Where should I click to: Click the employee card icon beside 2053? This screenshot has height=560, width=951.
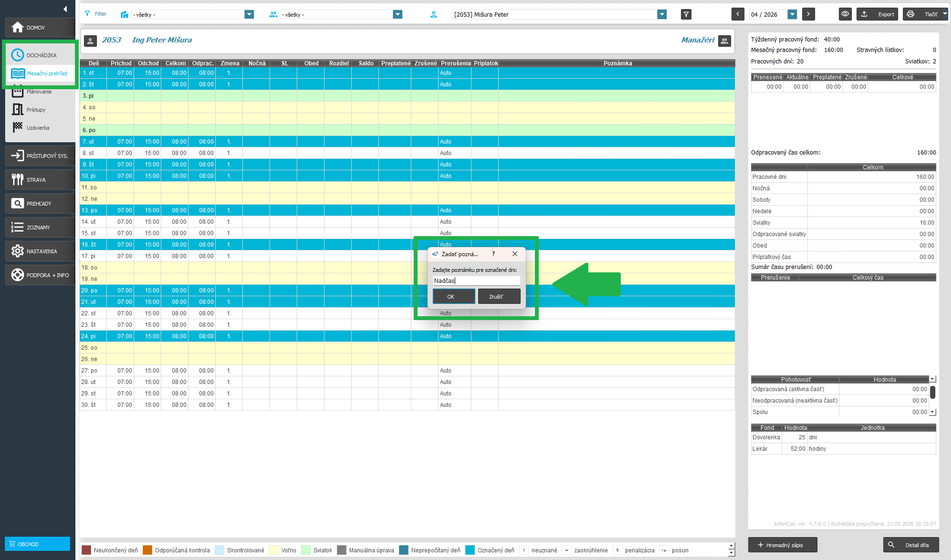tap(90, 41)
